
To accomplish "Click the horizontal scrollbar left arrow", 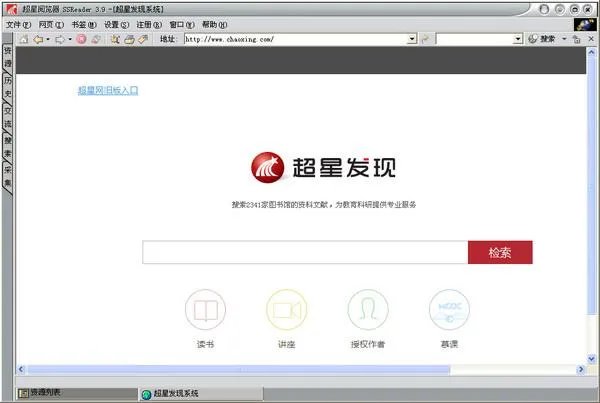I will coord(21,370).
